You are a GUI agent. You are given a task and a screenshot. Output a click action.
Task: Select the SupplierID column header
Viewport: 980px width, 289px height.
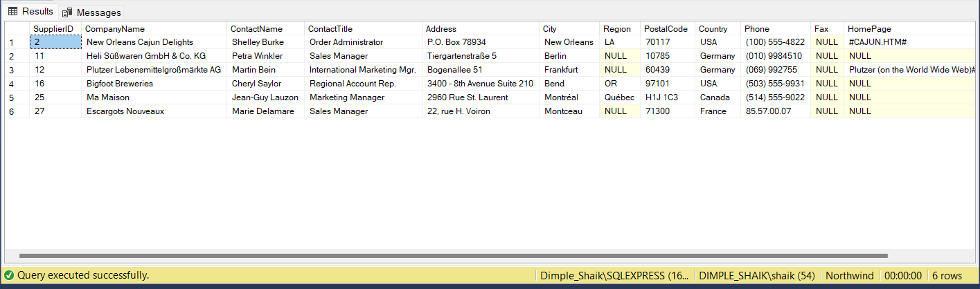pyautogui.click(x=53, y=29)
